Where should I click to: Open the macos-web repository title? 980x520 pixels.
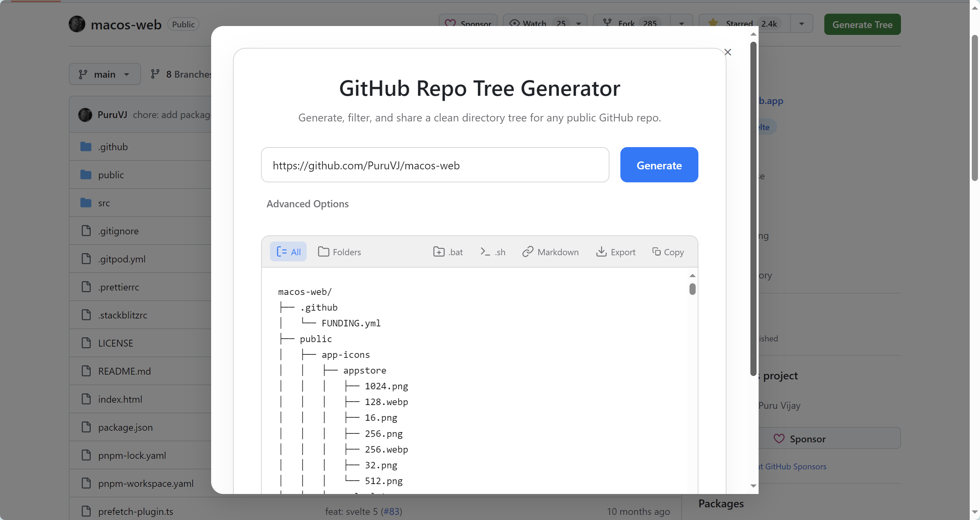(126, 24)
